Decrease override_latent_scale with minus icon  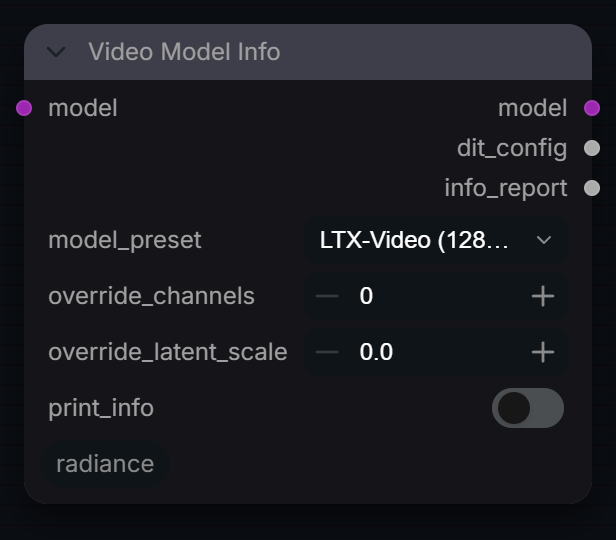pos(327,352)
